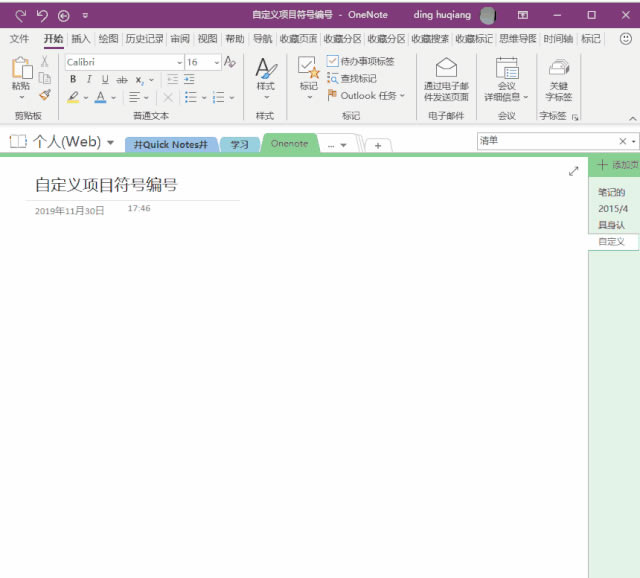Open the 文件 file menu
640x578 pixels.
tap(19, 39)
